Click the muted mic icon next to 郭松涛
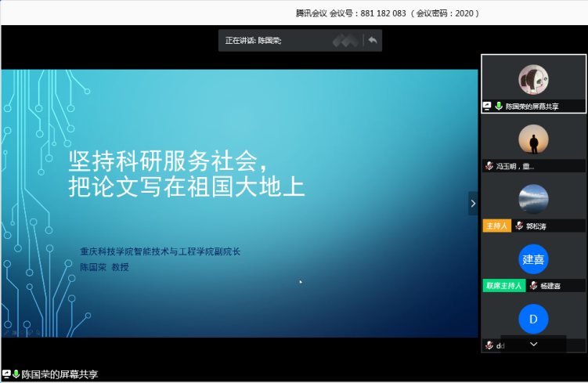The image size is (588, 383). tap(519, 226)
